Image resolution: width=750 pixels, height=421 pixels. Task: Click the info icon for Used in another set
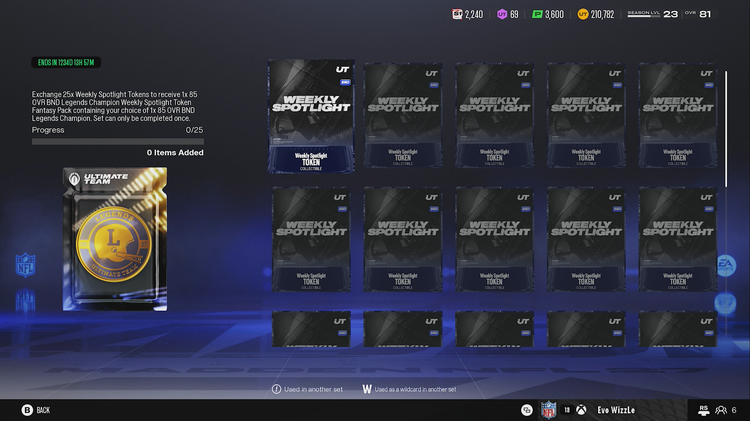pos(276,389)
